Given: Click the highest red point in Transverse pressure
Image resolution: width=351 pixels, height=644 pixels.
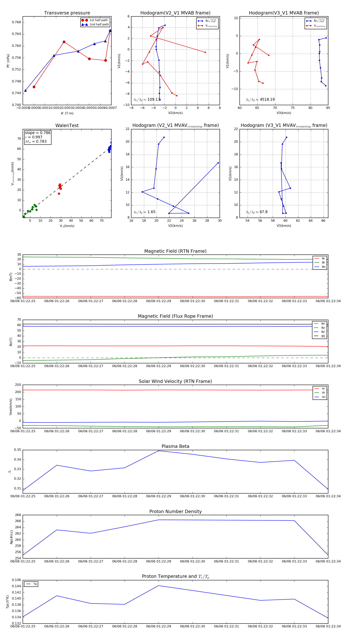Looking at the screenshot, I should pos(110,31).
